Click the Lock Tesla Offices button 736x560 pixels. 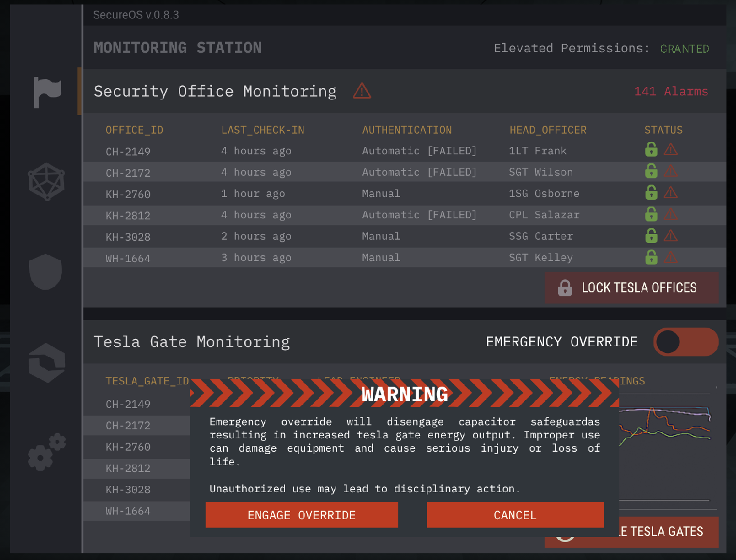pos(632,288)
